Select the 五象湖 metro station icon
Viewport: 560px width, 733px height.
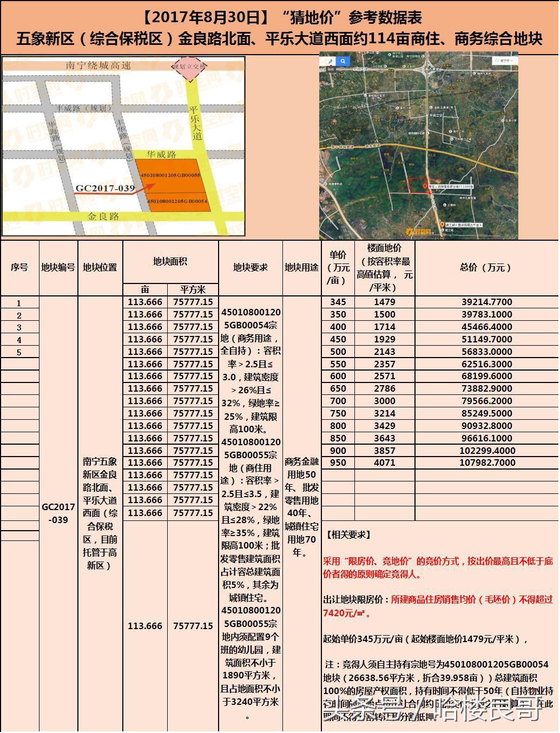tap(431, 68)
